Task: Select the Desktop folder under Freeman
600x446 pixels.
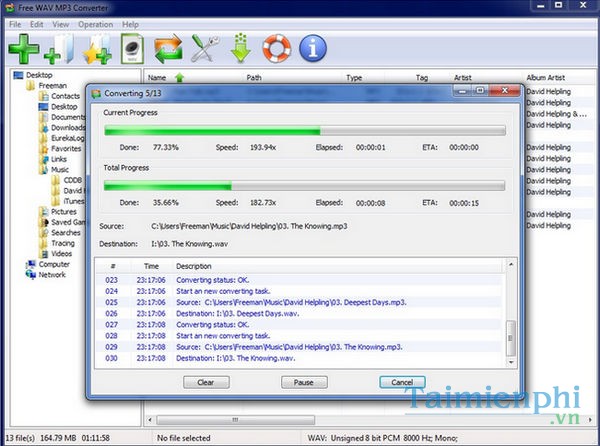Action: pyautogui.click(x=64, y=107)
